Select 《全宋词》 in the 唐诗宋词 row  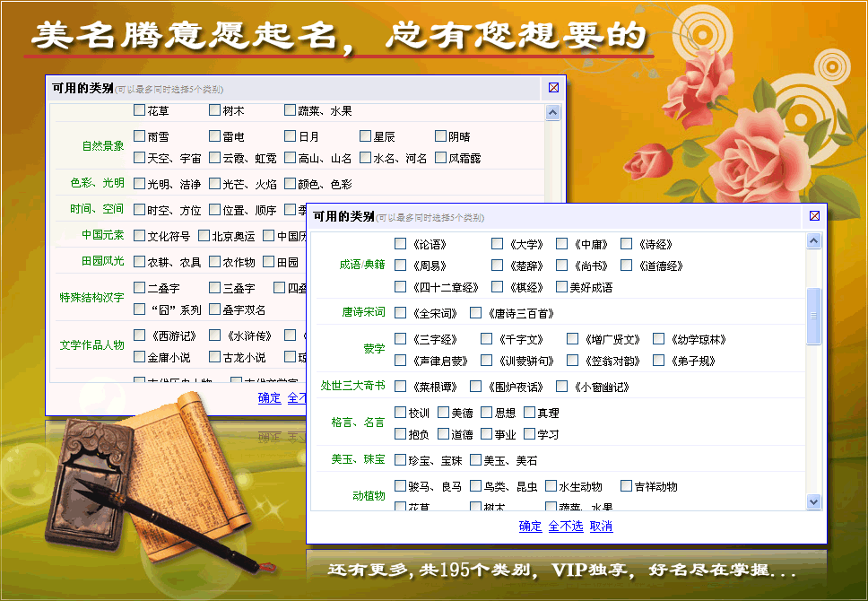click(398, 311)
